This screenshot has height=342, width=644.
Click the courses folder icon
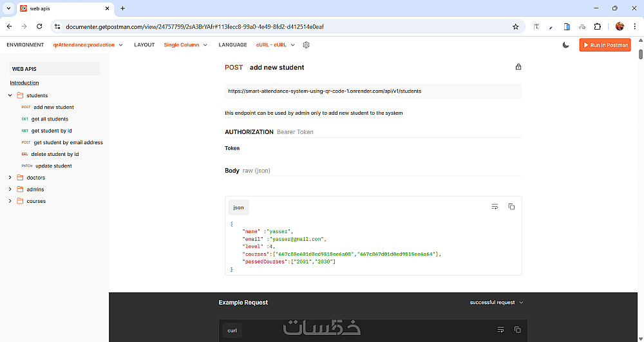coord(20,201)
